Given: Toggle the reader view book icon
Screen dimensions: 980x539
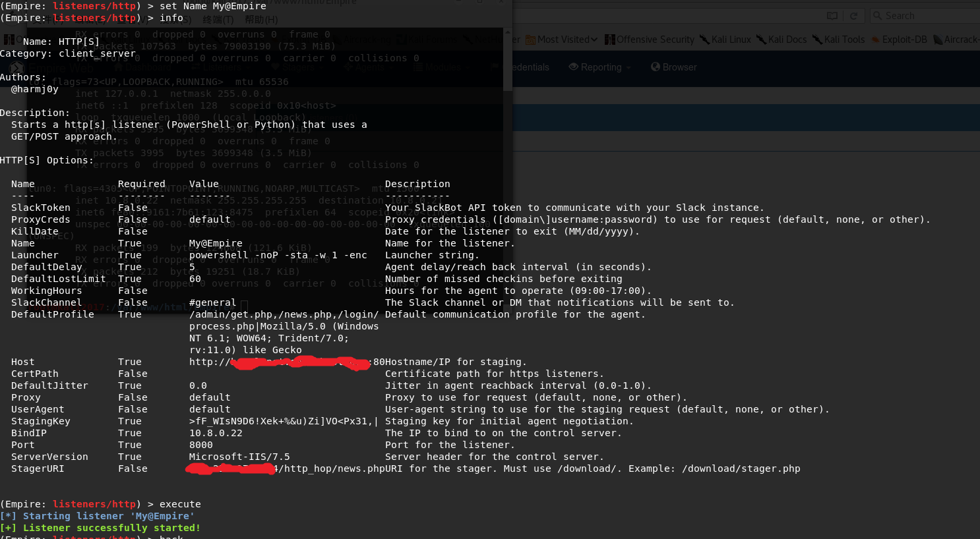Looking at the screenshot, I should click(x=832, y=16).
